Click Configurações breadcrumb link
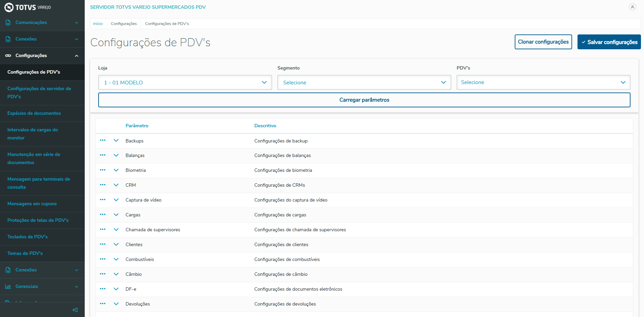Screen dimensions: 644x317 124,24
